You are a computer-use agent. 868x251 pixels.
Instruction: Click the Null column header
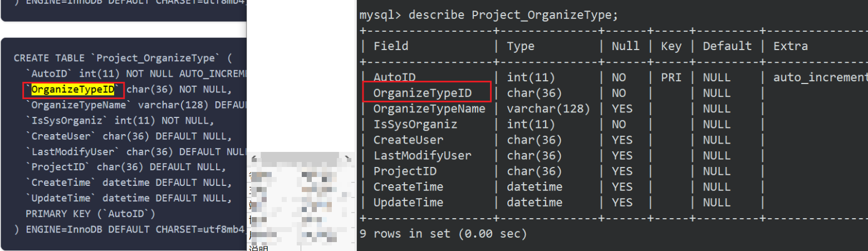(625, 46)
